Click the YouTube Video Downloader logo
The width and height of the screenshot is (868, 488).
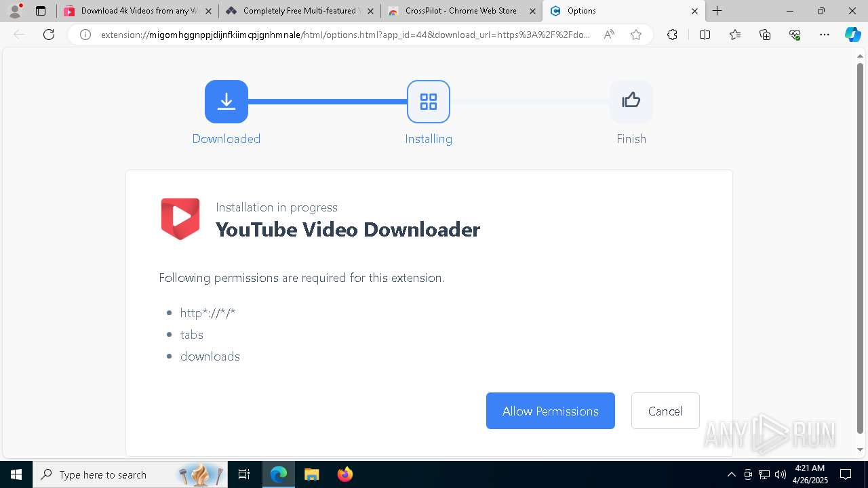tap(180, 219)
